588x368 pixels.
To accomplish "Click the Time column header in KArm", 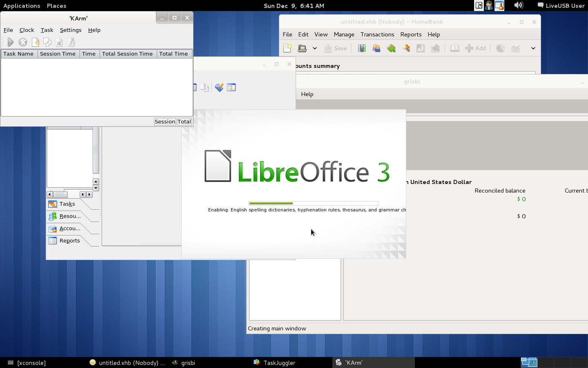I will click(89, 54).
